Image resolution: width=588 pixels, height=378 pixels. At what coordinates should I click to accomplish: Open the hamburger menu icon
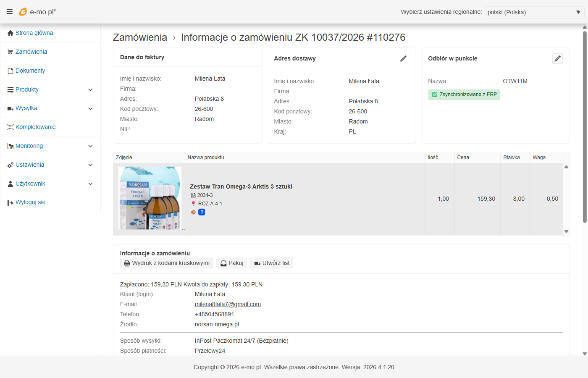(x=10, y=12)
